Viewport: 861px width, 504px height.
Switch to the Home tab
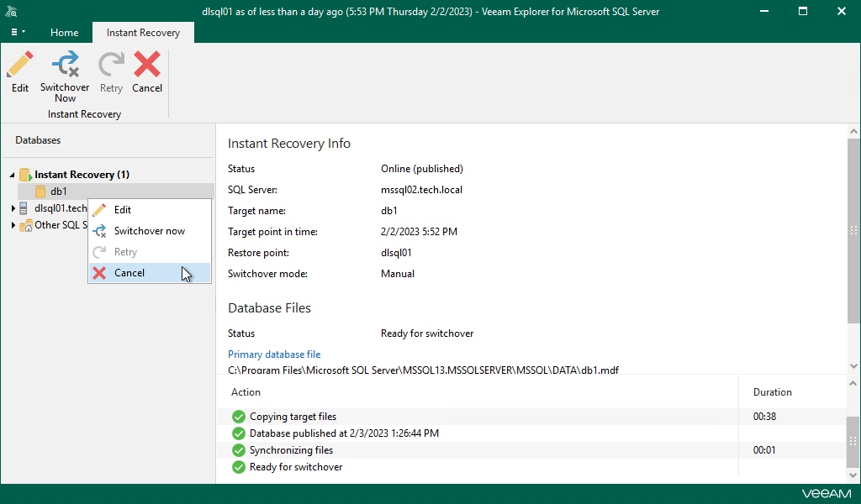[x=64, y=33]
